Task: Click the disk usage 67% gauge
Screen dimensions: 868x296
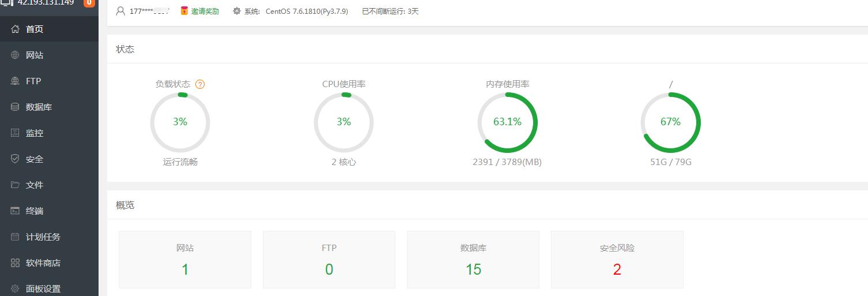Action: coord(670,122)
